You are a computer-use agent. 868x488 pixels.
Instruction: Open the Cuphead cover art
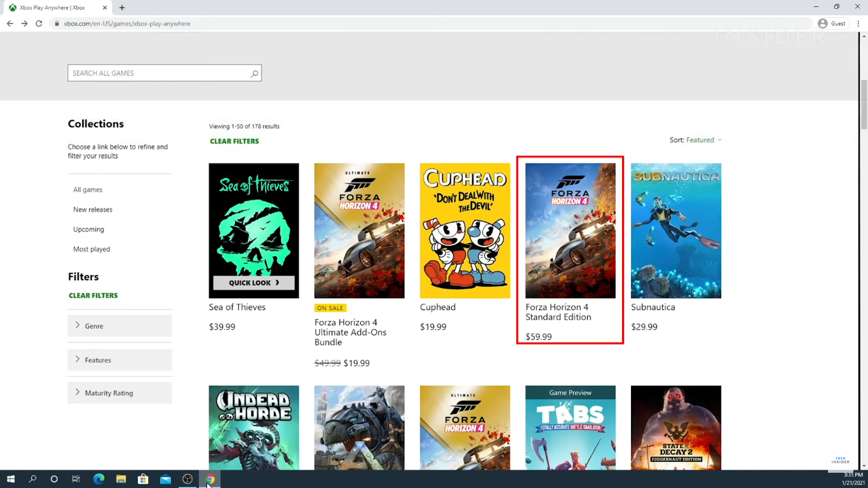(x=465, y=231)
